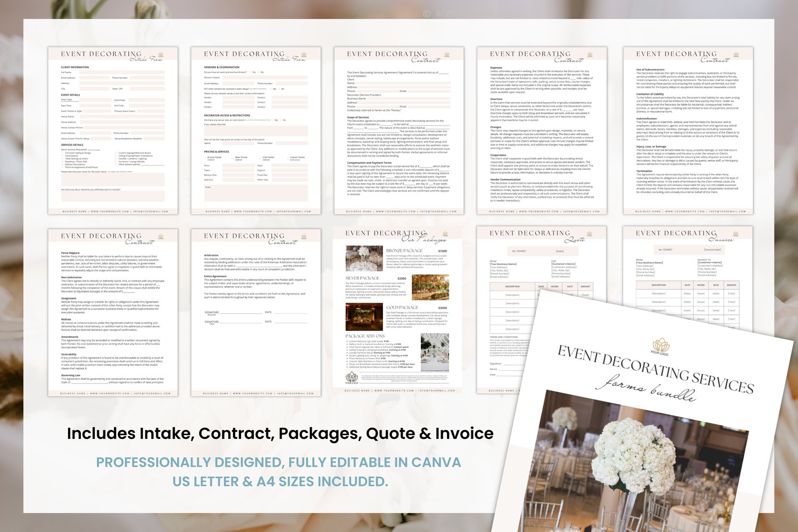Check the "Full Event Styling & Design" checkbox
This screenshot has width=798, height=532.
click(x=63, y=153)
